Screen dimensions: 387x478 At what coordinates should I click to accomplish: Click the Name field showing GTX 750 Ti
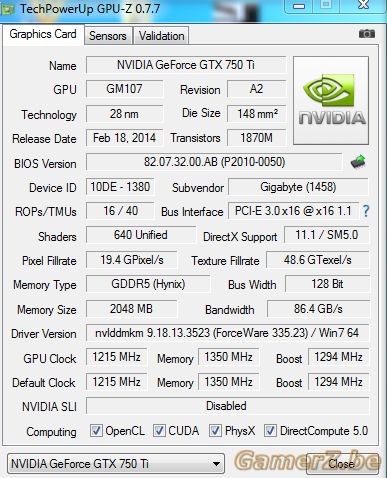pyautogui.click(x=186, y=65)
